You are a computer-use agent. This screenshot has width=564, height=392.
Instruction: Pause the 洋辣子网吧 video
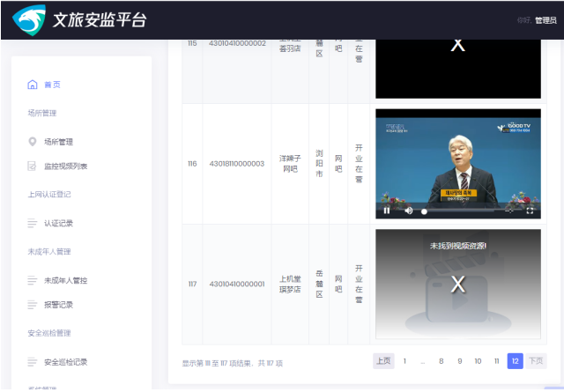[387, 211]
